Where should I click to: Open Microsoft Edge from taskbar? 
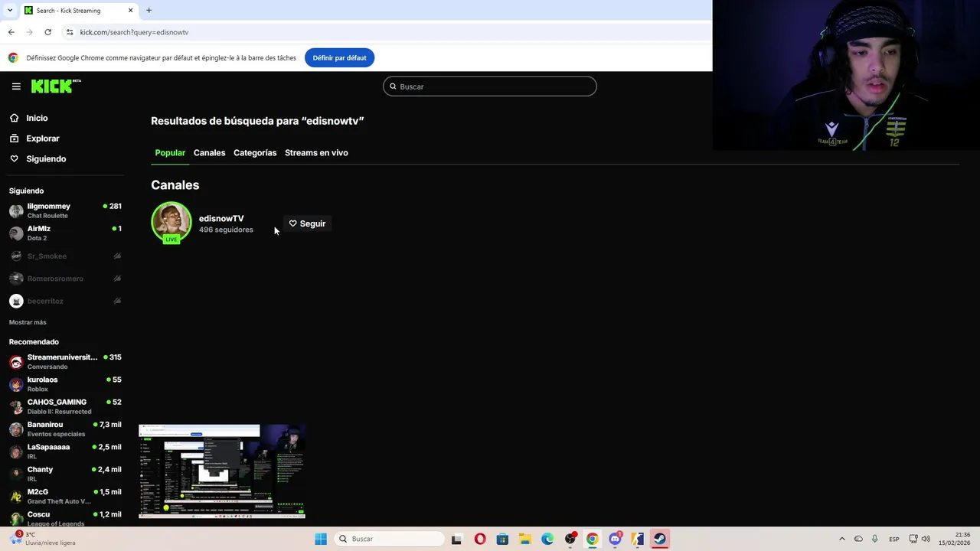547,539
